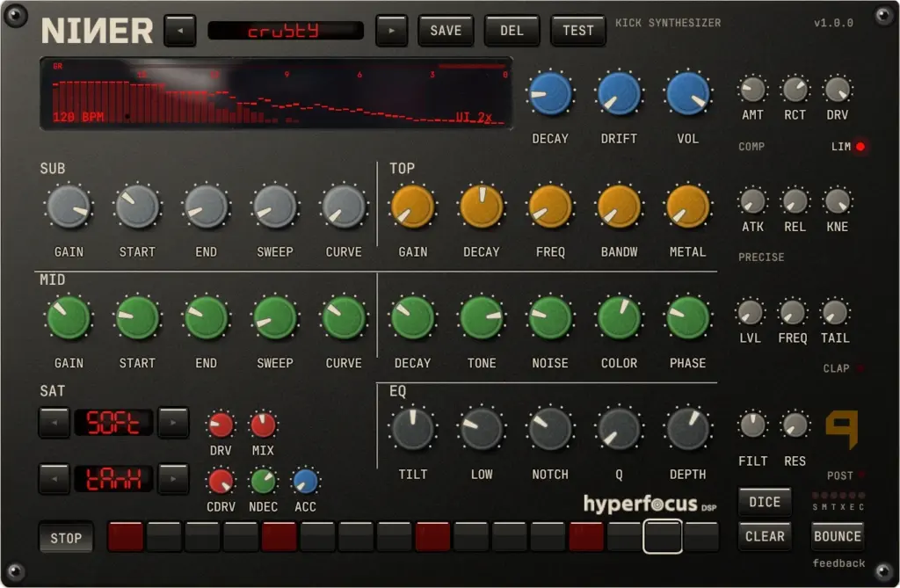This screenshot has height=588, width=900.
Task: Click the TOP METAL orange knob
Action: [x=687, y=207]
